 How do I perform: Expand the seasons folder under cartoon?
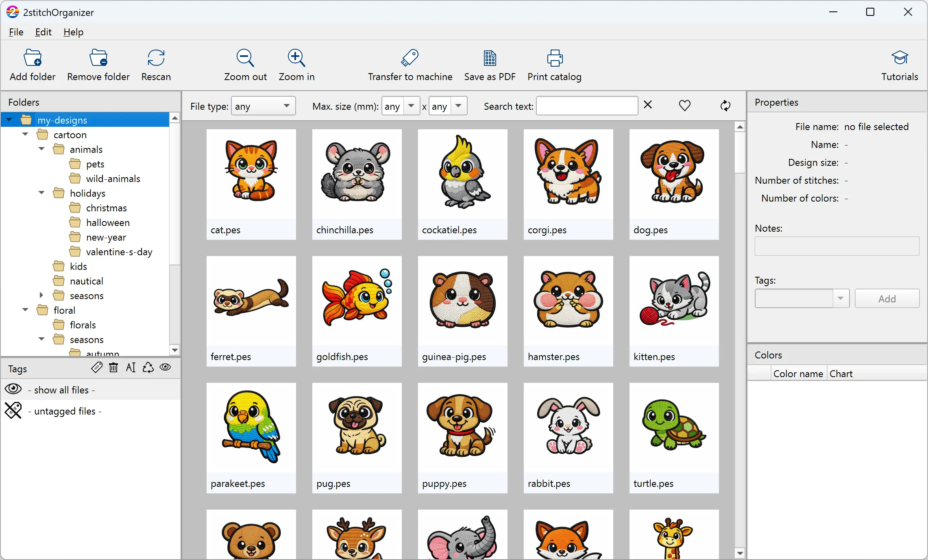pos(42,295)
